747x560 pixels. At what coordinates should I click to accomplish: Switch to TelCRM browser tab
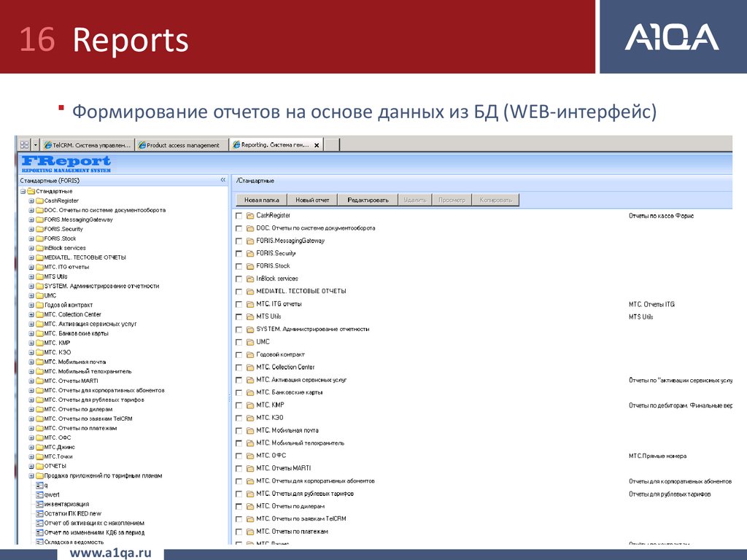point(88,145)
